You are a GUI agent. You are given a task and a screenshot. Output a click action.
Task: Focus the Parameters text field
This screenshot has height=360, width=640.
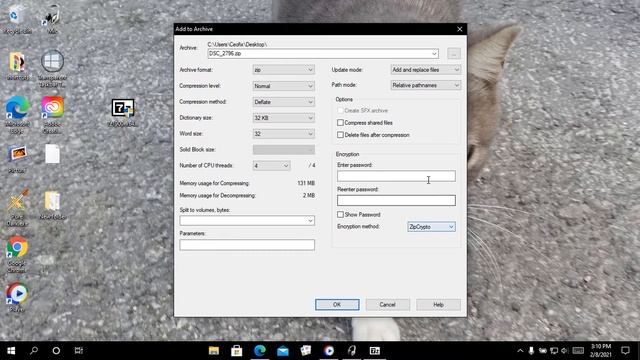[247, 244]
